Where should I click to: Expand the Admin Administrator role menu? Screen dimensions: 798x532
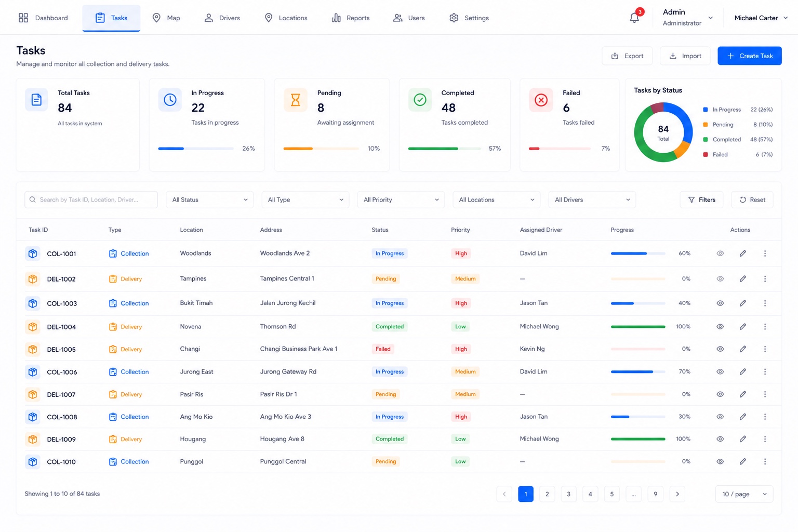point(688,18)
